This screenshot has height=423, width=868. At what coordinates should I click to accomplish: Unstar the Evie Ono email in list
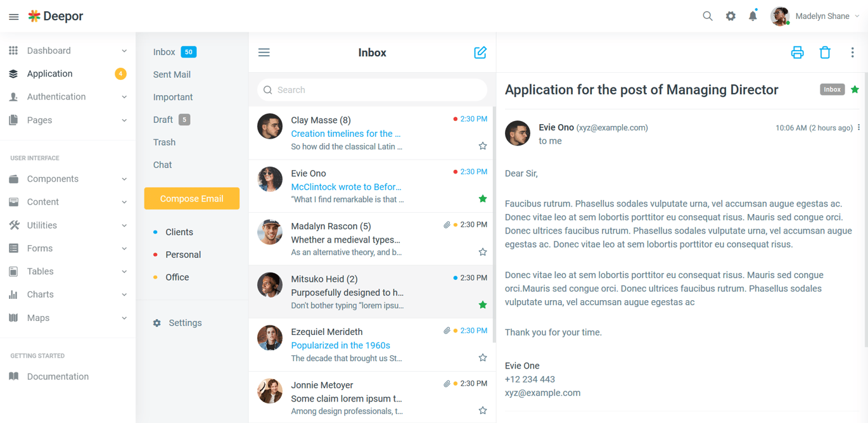[483, 199]
